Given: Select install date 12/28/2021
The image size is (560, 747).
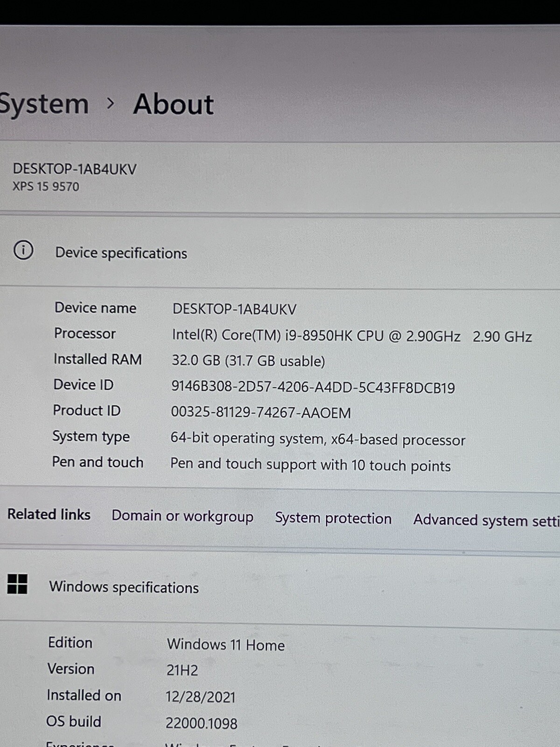Looking at the screenshot, I should tap(201, 697).
